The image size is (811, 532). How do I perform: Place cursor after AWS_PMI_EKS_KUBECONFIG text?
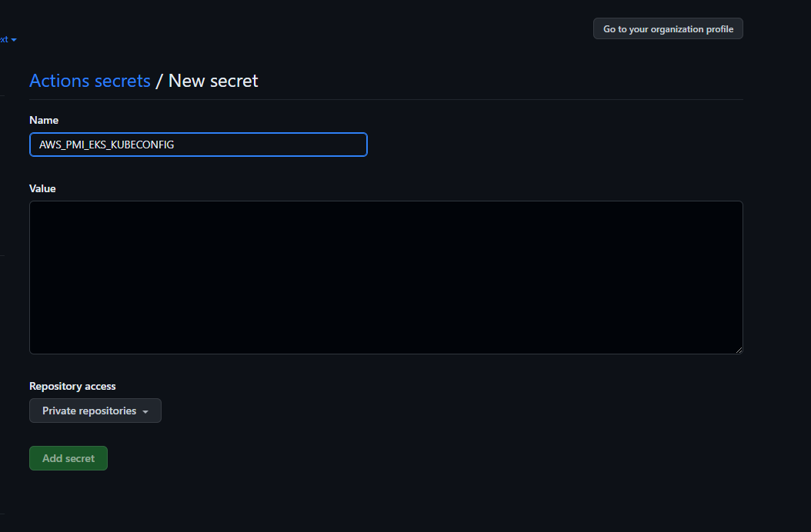pos(175,145)
